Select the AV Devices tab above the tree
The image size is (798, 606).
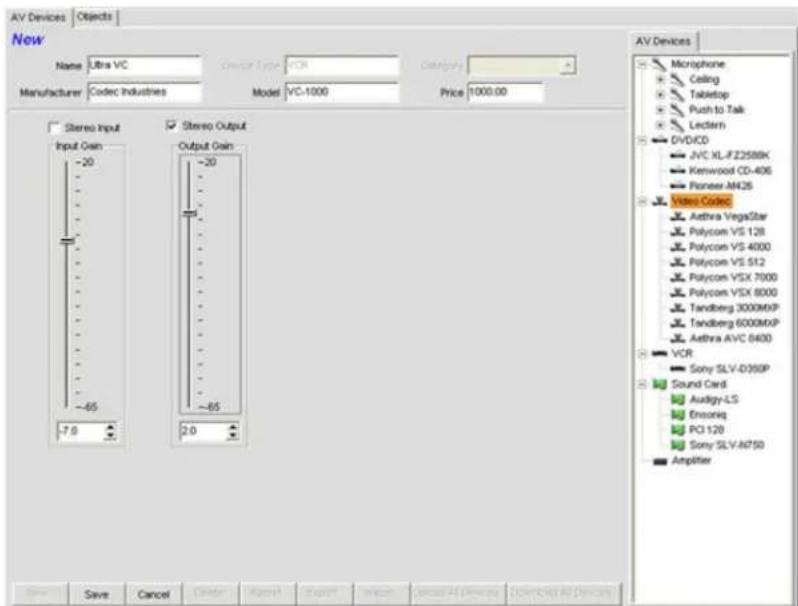click(x=663, y=41)
